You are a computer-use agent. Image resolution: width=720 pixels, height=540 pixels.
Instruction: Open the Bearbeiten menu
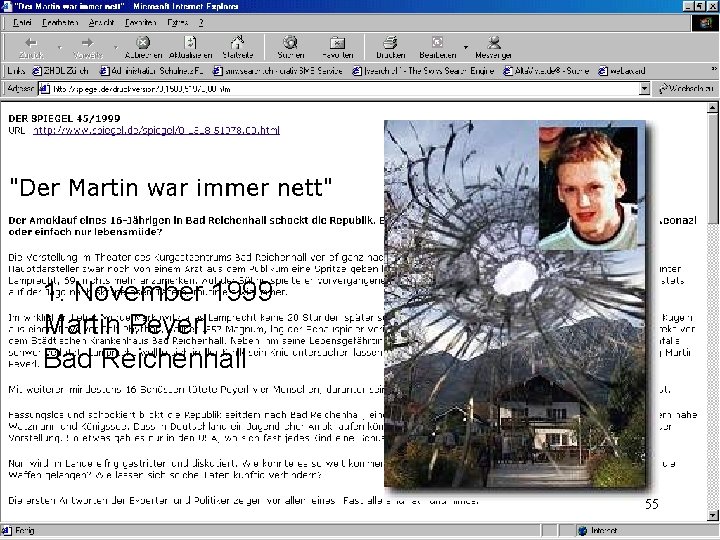60,22
